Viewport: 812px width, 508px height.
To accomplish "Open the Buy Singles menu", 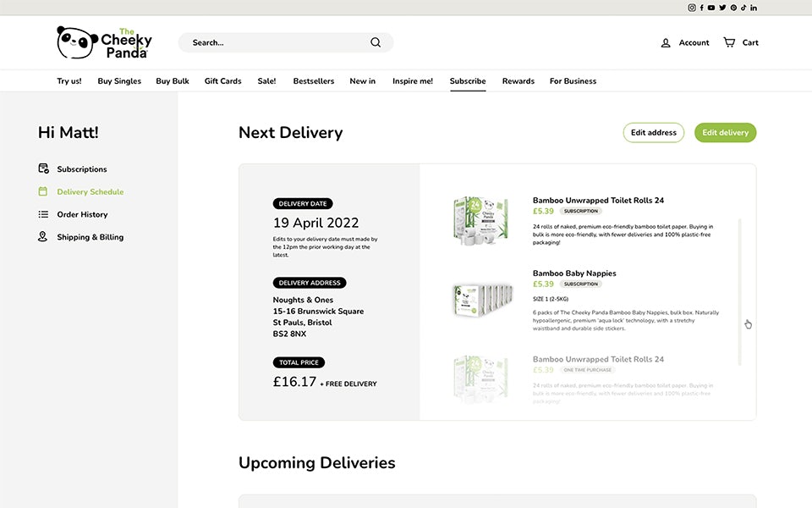I will [x=119, y=81].
